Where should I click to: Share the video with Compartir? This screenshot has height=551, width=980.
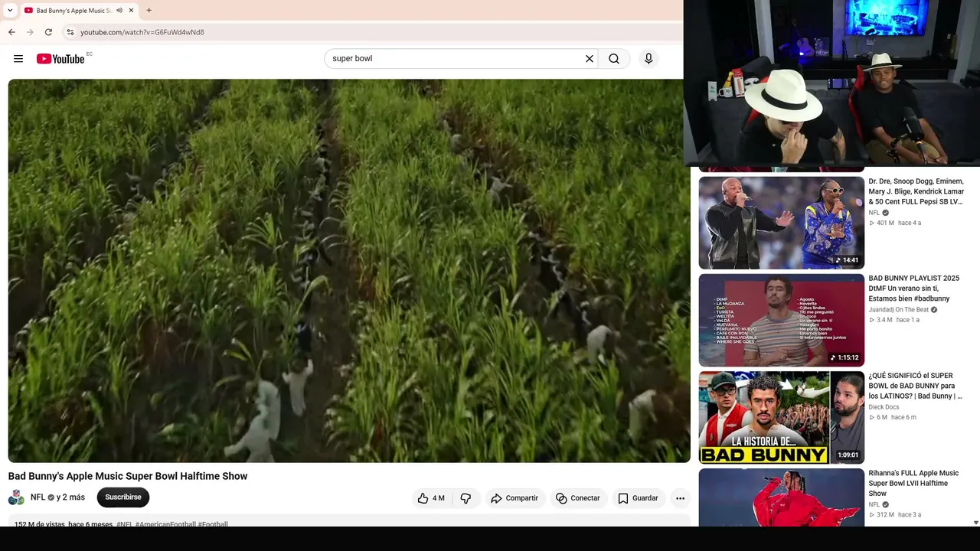point(514,498)
